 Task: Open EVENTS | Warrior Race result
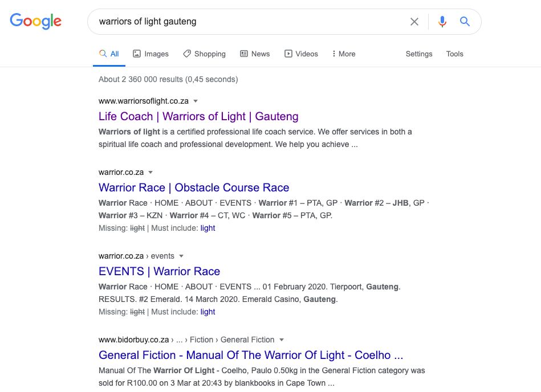(x=159, y=271)
